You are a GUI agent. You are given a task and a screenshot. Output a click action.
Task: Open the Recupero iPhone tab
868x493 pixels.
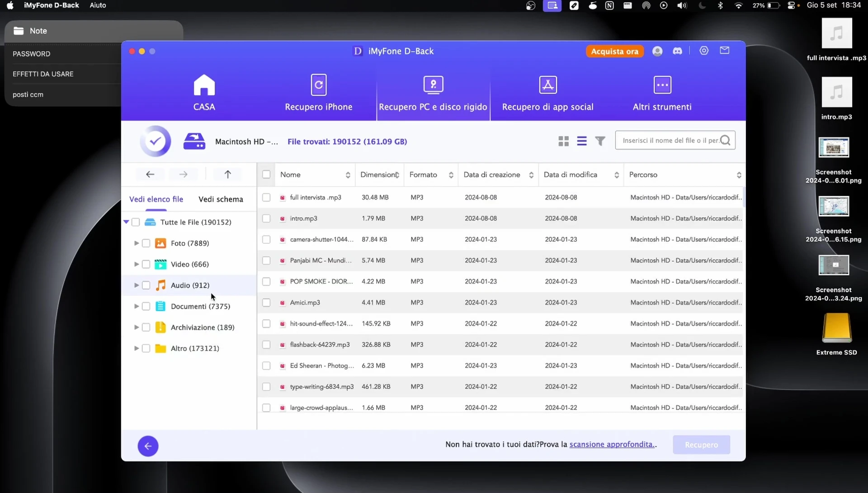click(x=319, y=92)
